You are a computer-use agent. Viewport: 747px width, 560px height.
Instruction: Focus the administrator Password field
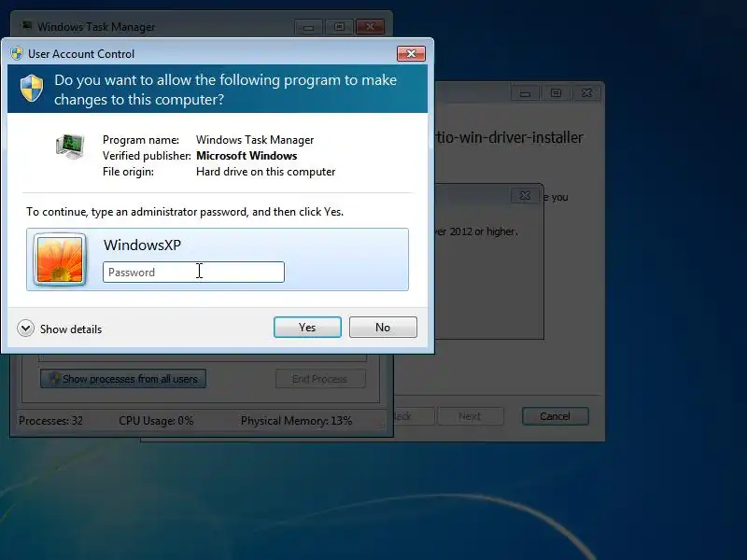pyautogui.click(x=193, y=272)
